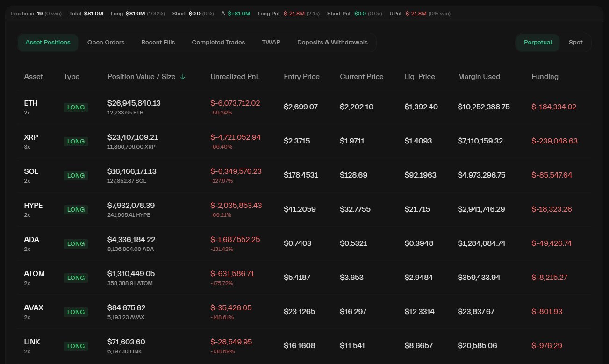Click SOL unrealized PnL $-6,349,576.23
This screenshot has height=364, width=609.
click(236, 171)
